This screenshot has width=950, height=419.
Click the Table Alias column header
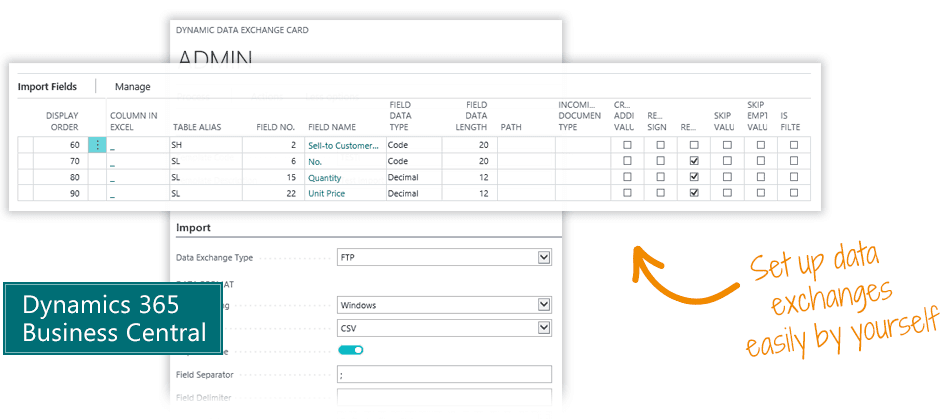pyautogui.click(x=197, y=127)
